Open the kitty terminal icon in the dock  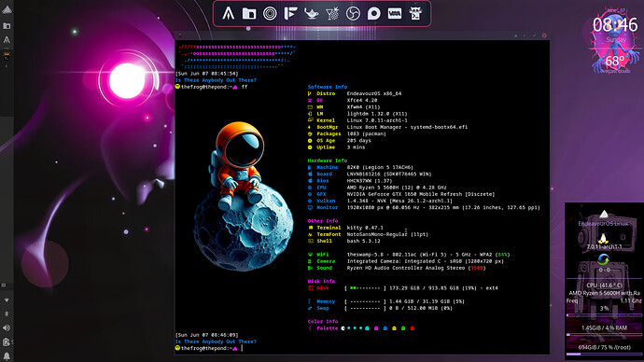(415, 14)
